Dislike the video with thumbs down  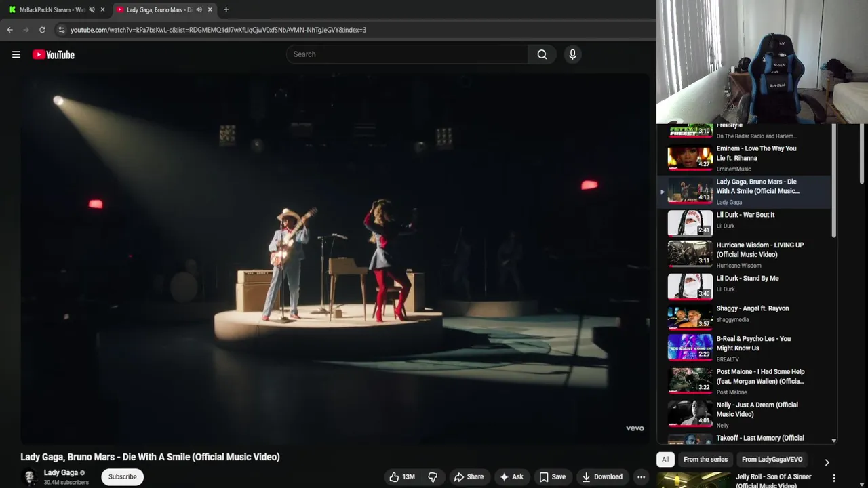click(x=433, y=477)
